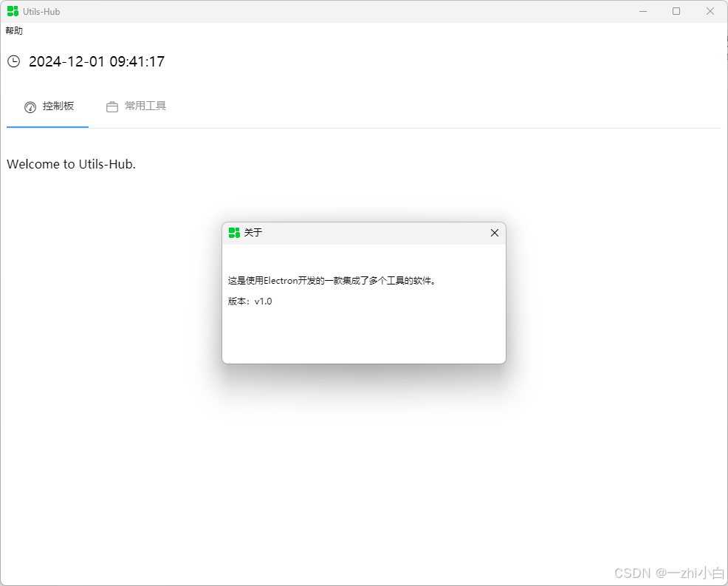Image resolution: width=728 pixels, height=586 pixels.
Task: Click the 2024-12-01 09:41:17 timestamp
Action: [97, 61]
